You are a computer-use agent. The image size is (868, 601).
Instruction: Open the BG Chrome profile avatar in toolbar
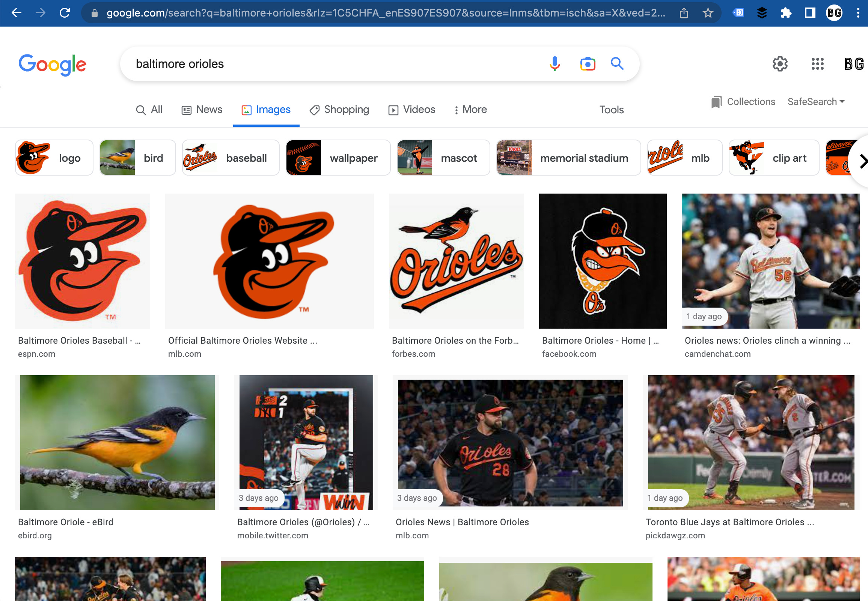(x=834, y=13)
